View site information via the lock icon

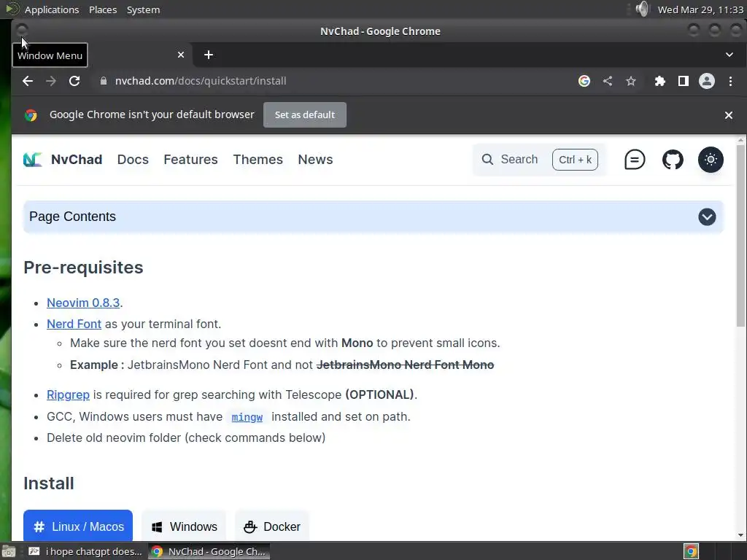click(104, 81)
